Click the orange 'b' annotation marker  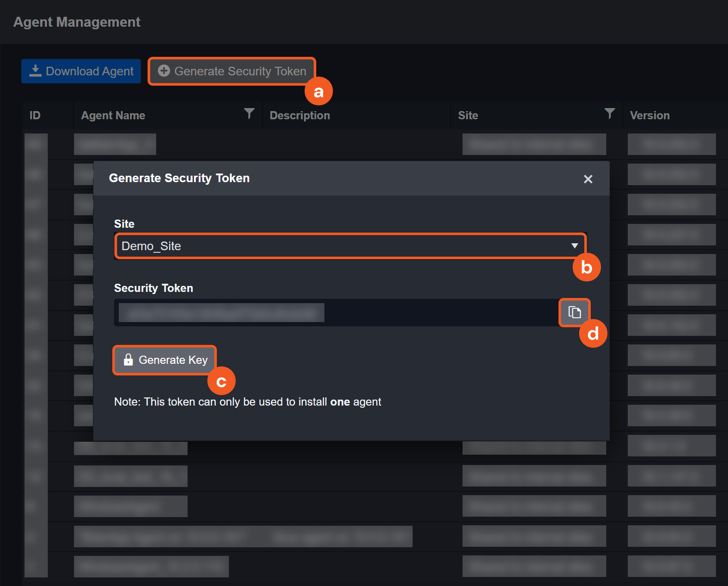click(586, 267)
